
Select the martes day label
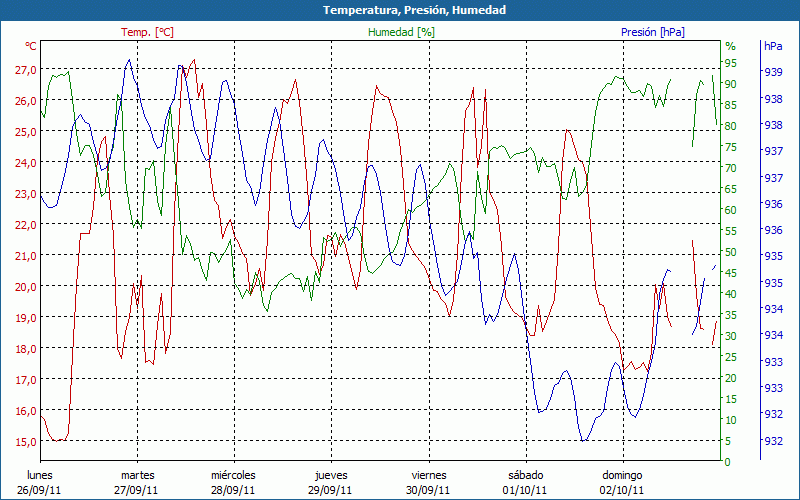tap(137, 475)
